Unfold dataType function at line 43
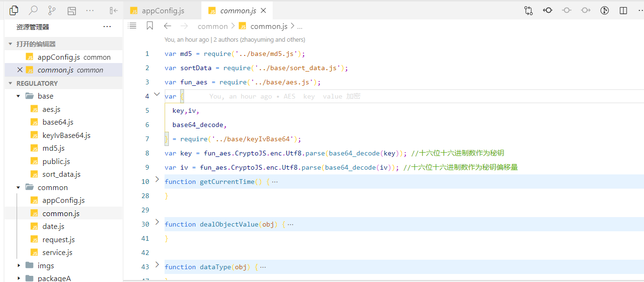This screenshot has height=282, width=644. (157, 265)
